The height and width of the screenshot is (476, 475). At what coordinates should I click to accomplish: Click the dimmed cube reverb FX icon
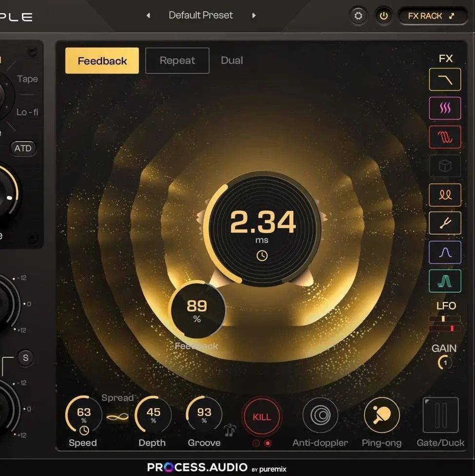tap(444, 166)
